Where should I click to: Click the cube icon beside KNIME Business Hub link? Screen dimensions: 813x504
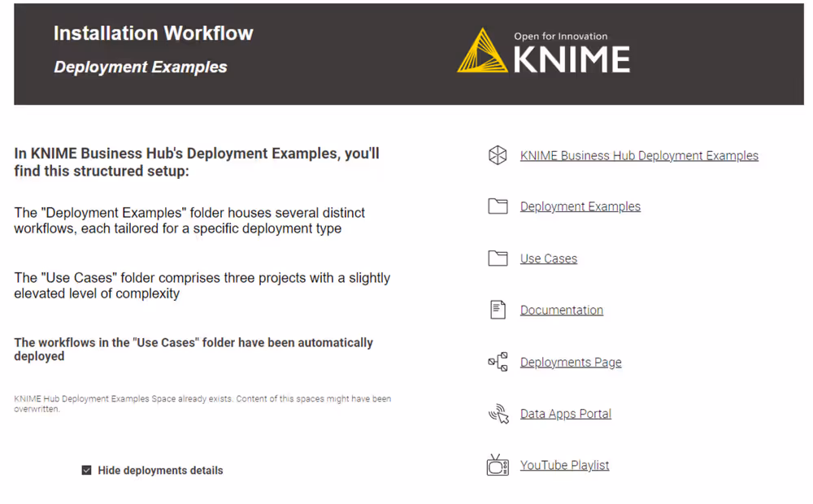coord(498,155)
